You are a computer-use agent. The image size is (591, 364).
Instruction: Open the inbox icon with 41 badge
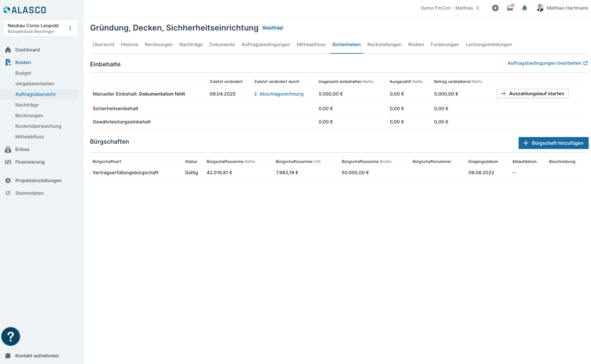pyautogui.click(x=510, y=8)
